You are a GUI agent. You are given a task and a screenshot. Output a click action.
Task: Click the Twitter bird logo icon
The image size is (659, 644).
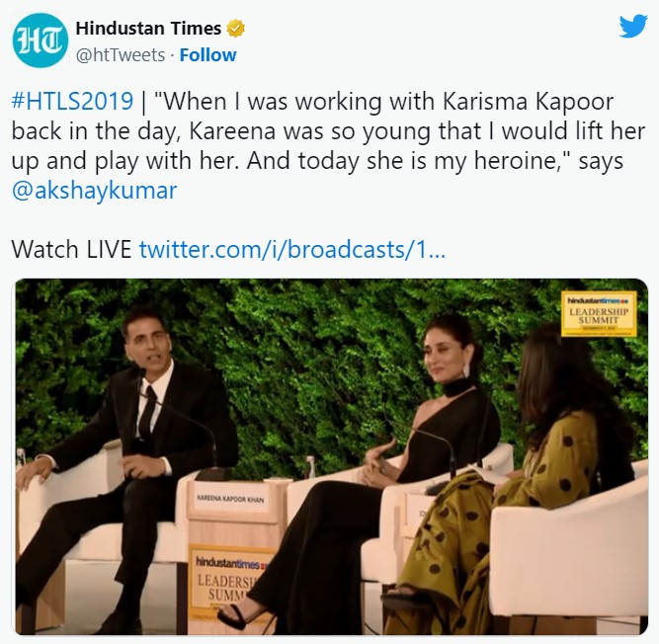(633, 26)
